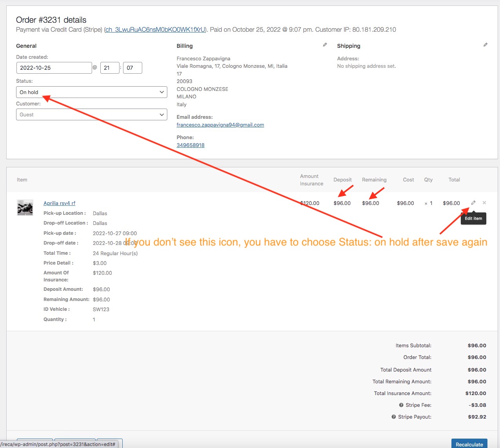Click the hour field showing 21
The height and width of the screenshot is (448, 500).
[x=109, y=68]
